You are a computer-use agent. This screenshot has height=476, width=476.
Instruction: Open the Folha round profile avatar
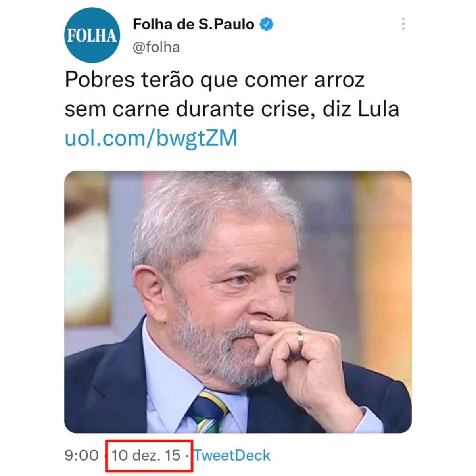point(92,35)
